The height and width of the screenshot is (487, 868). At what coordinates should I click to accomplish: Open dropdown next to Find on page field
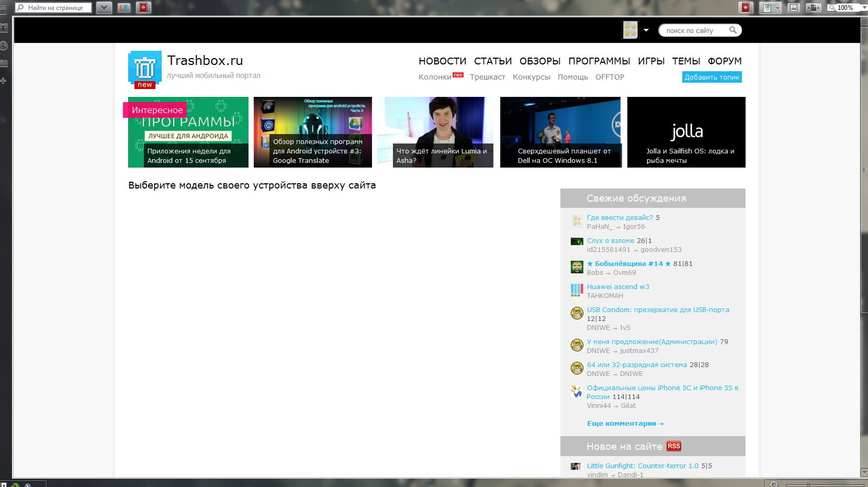(104, 7)
